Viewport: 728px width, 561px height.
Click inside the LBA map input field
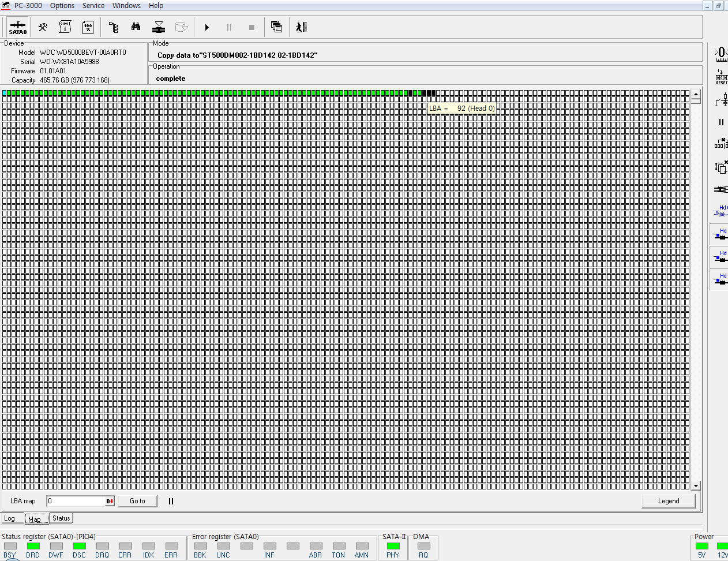click(76, 501)
